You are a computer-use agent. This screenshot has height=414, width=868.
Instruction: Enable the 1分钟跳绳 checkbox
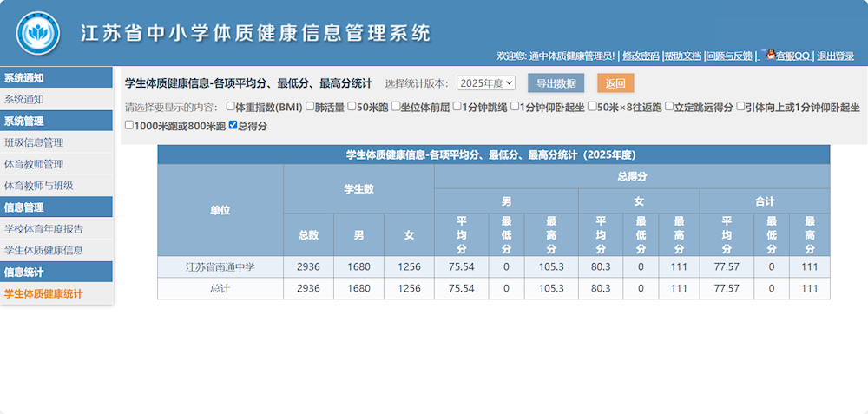tap(457, 107)
